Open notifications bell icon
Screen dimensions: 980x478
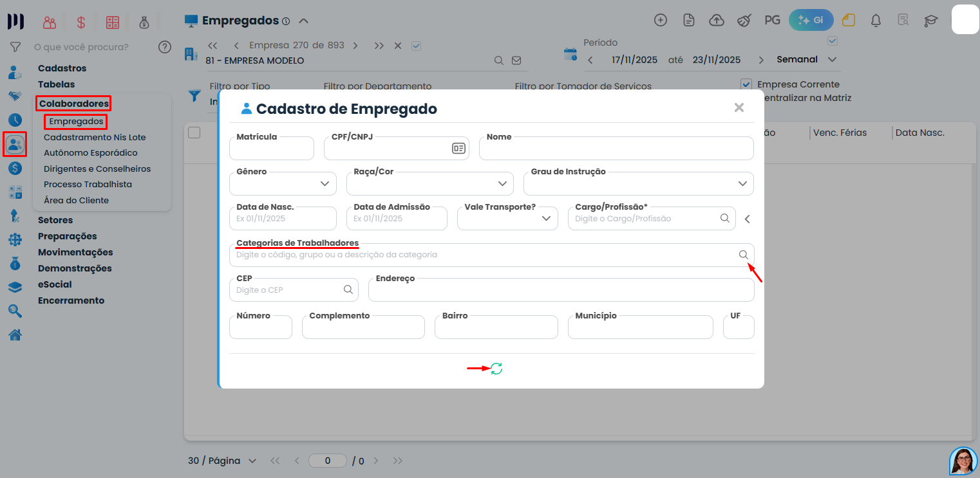pyautogui.click(x=876, y=21)
